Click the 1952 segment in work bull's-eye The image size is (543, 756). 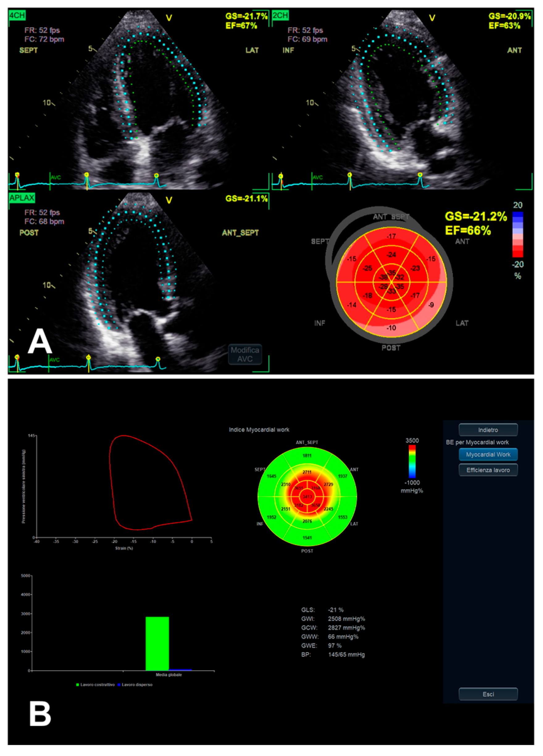coord(272,517)
